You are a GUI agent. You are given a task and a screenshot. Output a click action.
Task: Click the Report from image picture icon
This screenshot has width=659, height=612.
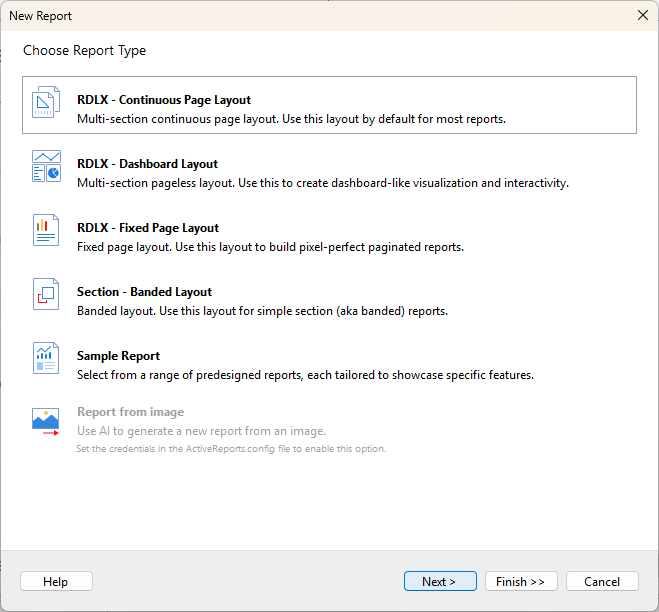pos(47,421)
